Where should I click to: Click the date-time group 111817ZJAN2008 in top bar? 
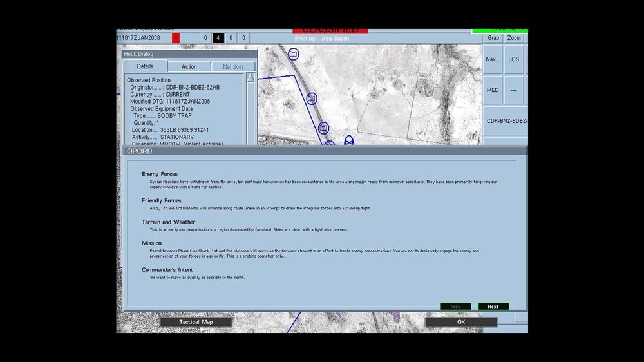point(138,38)
